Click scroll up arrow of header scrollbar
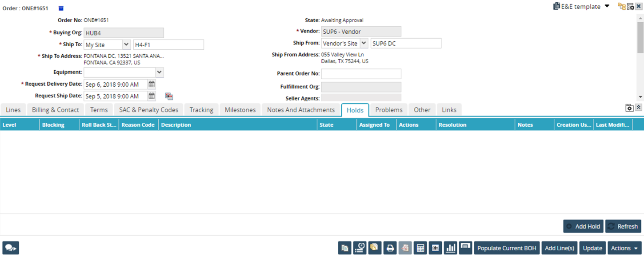 pyautogui.click(x=640, y=19)
